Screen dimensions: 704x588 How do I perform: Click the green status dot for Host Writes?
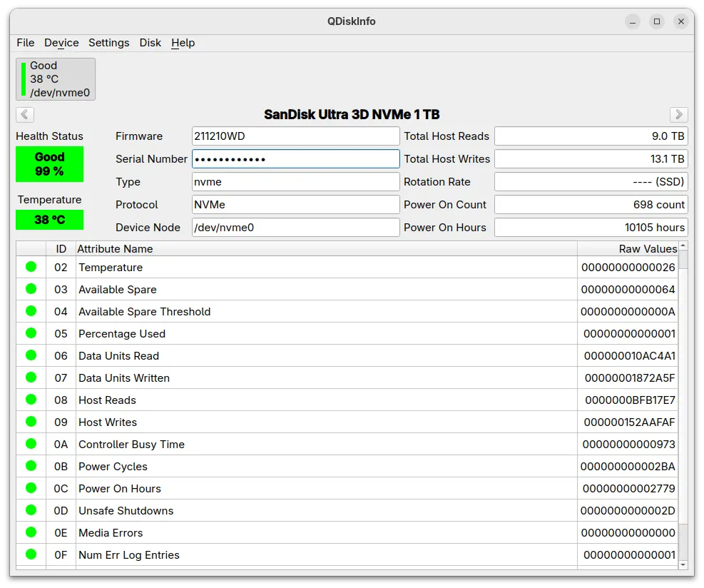31,422
